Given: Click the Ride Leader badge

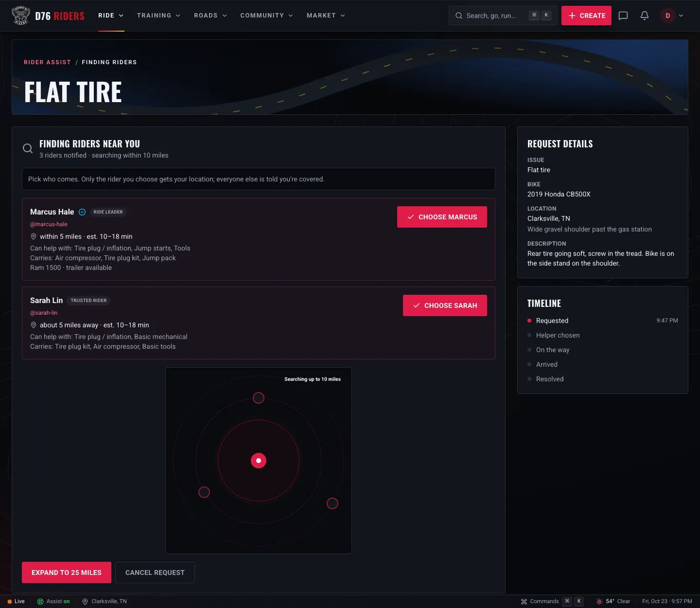Looking at the screenshot, I should 108,212.
